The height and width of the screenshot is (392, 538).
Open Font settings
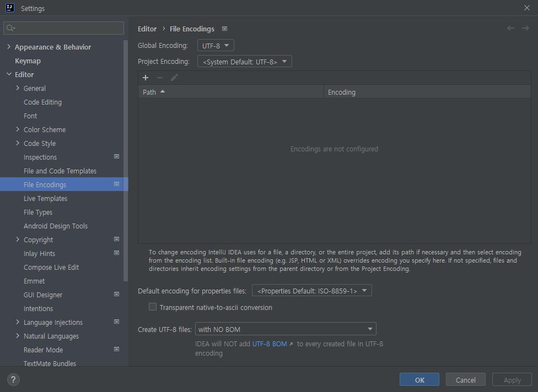pos(30,116)
